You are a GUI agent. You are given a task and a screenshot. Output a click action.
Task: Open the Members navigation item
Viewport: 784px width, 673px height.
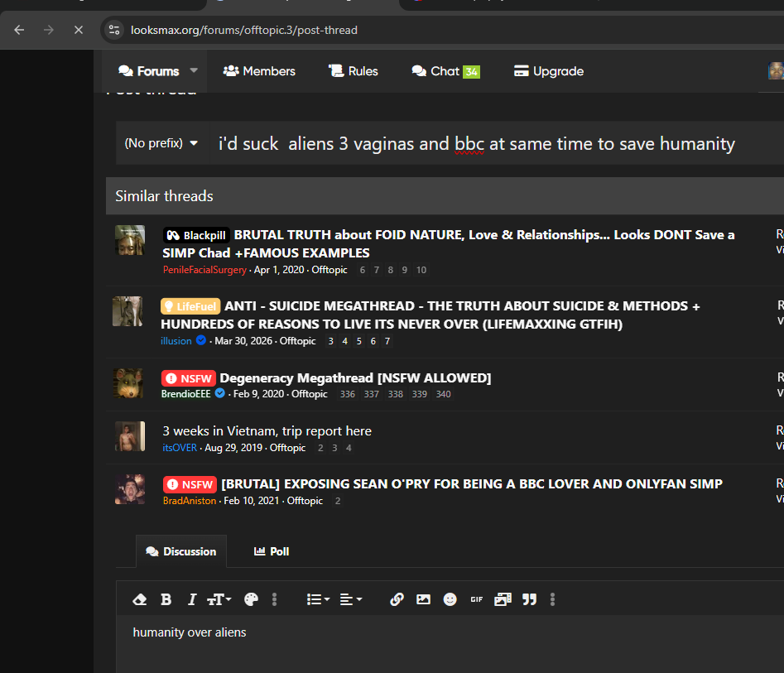pyautogui.click(x=259, y=71)
